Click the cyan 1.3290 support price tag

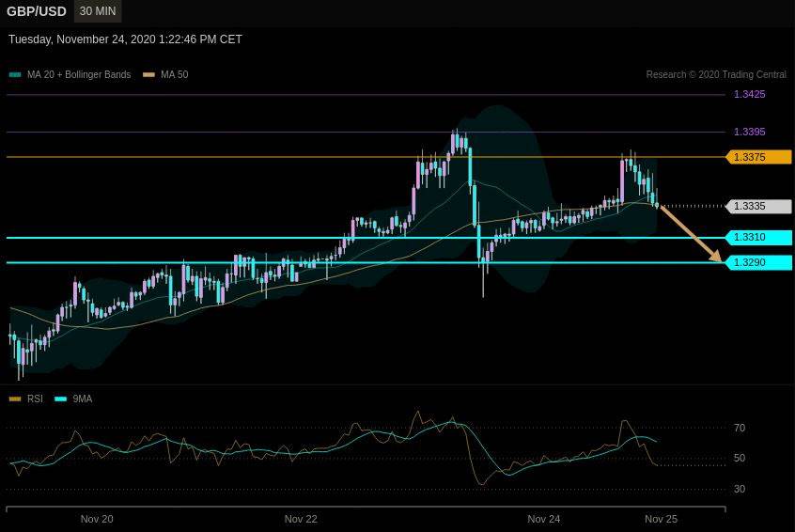pos(758,262)
